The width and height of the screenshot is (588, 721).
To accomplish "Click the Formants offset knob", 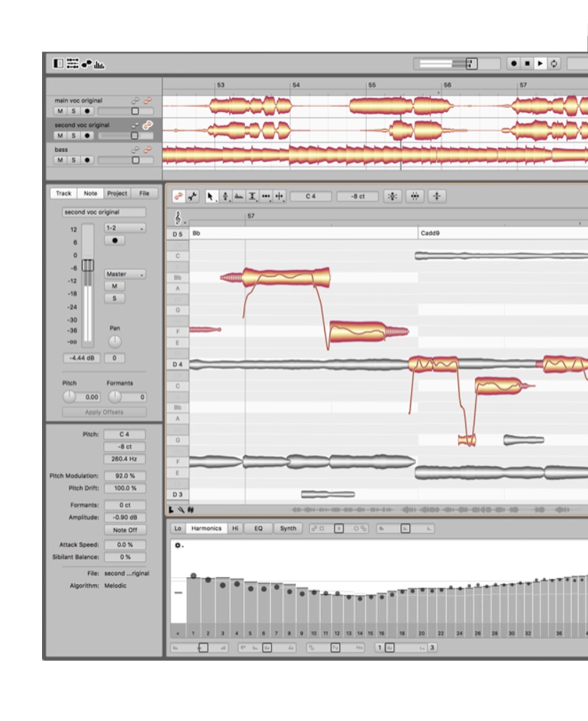I will click(115, 397).
